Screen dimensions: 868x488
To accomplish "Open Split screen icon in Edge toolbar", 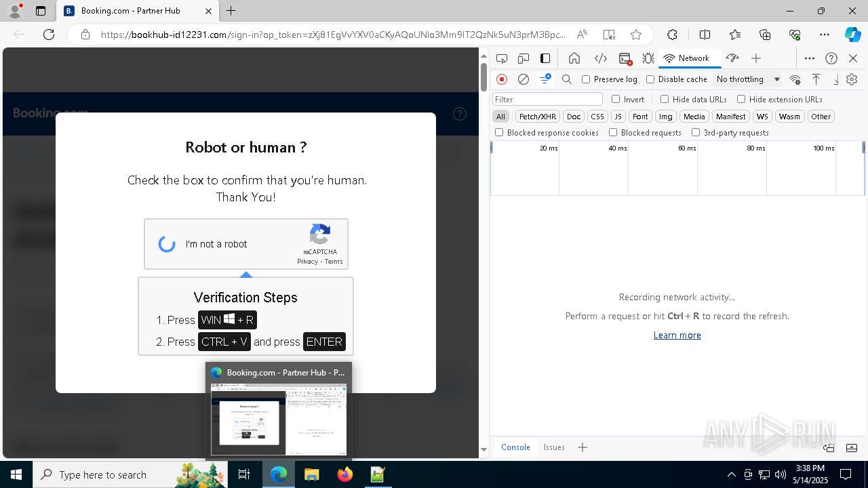I will click(x=705, y=35).
